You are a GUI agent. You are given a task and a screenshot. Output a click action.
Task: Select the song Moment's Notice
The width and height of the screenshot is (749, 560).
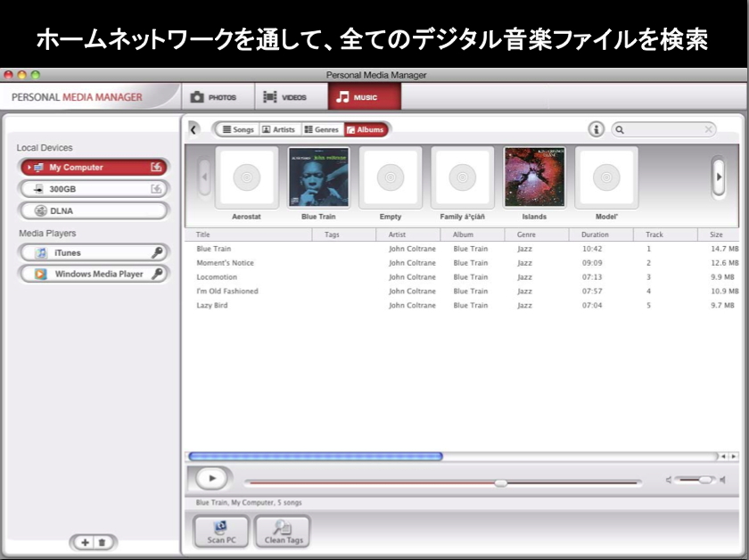point(225,263)
